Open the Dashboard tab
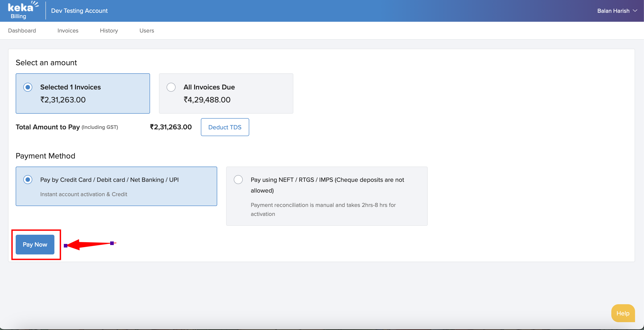 22,30
